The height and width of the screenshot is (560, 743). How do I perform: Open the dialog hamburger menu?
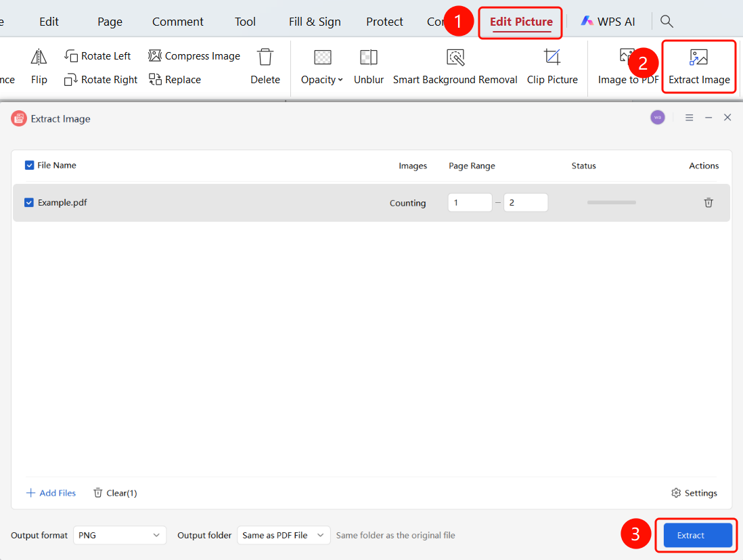coord(690,118)
